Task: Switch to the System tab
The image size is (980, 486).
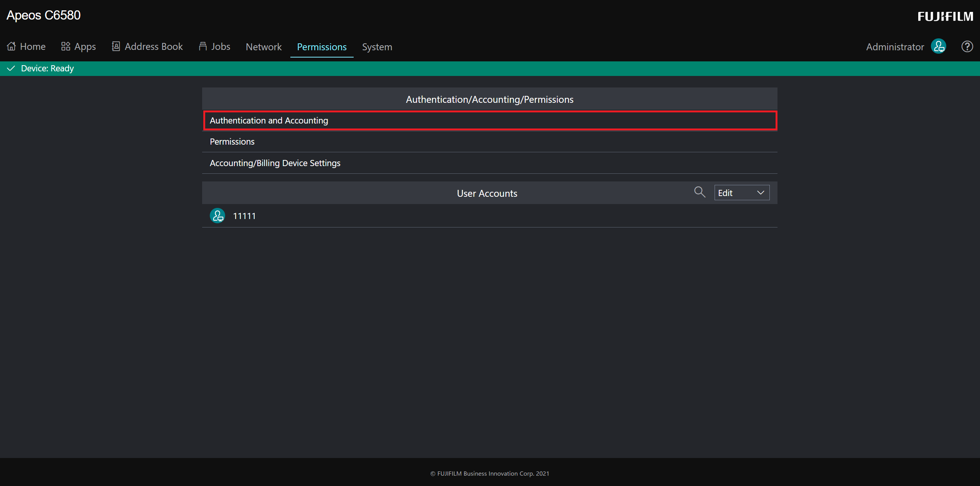Action: click(377, 47)
